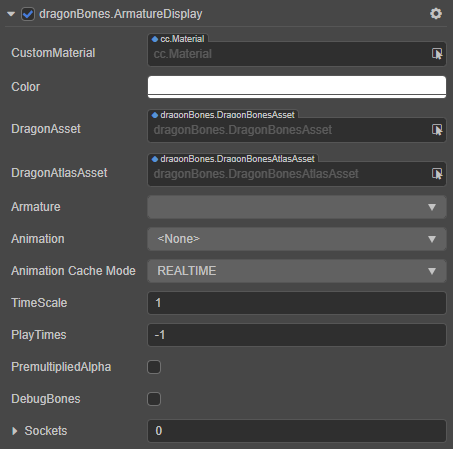Click the TimeScale value field
The image size is (453, 449).
point(297,303)
